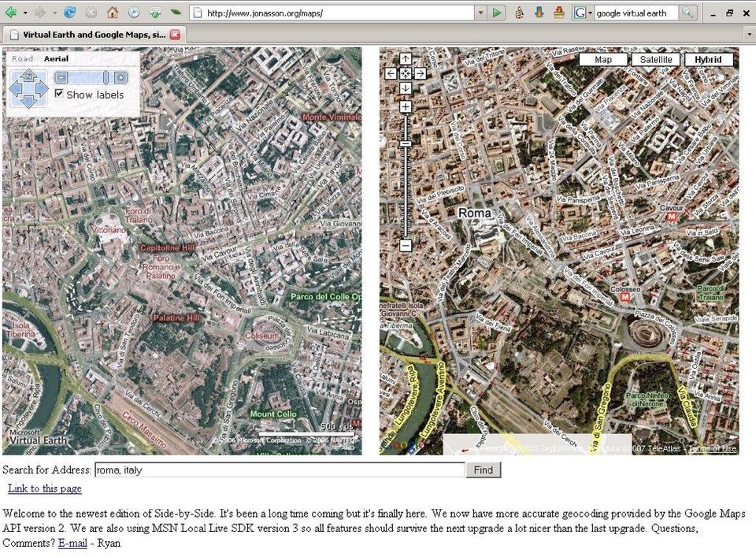
Task: Click the search box containing 'google virtual earth'
Action: coord(636,13)
